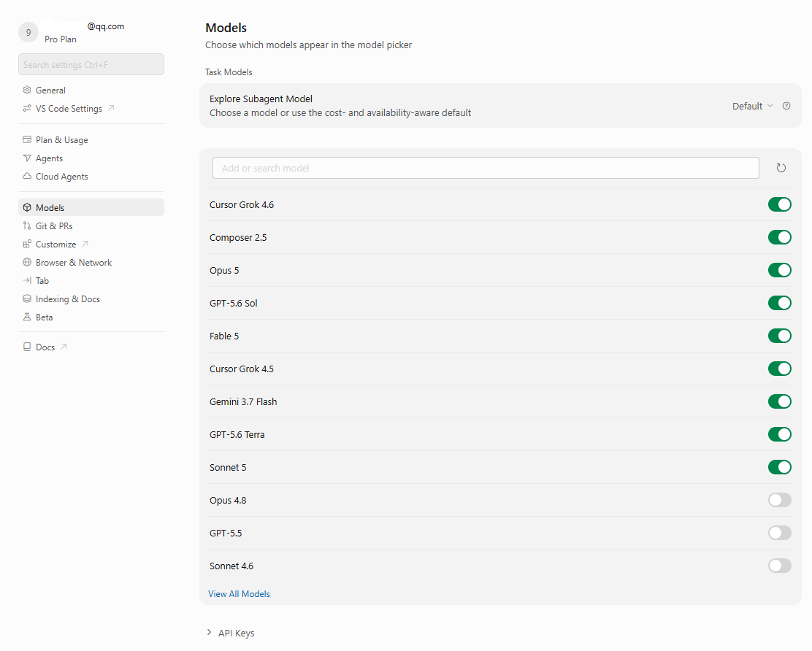The image size is (812, 651).
Task: Click external arrow next to Customize
Action: click(x=85, y=244)
